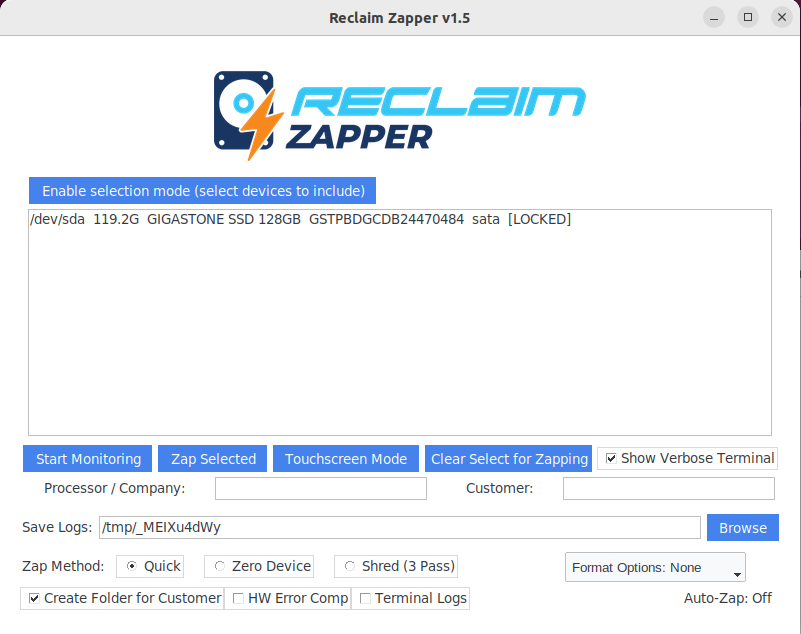The width and height of the screenshot is (801, 634).
Task: Click the Save Logs path field
Action: (400, 527)
